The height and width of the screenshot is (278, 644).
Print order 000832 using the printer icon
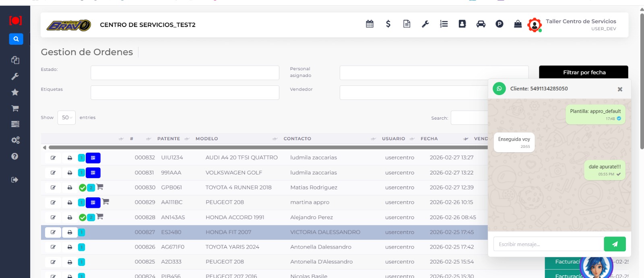[70, 158]
